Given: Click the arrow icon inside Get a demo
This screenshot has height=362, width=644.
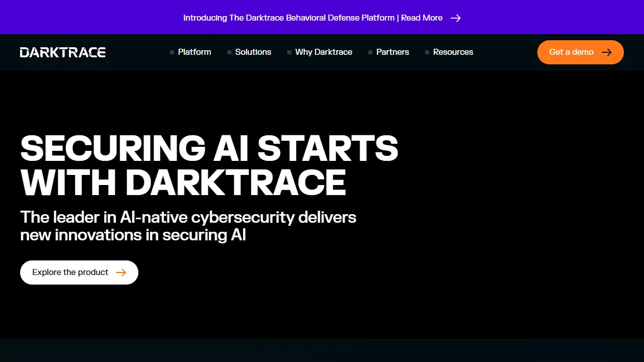Looking at the screenshot, I should pyautogui.click(x=607, y=52).
